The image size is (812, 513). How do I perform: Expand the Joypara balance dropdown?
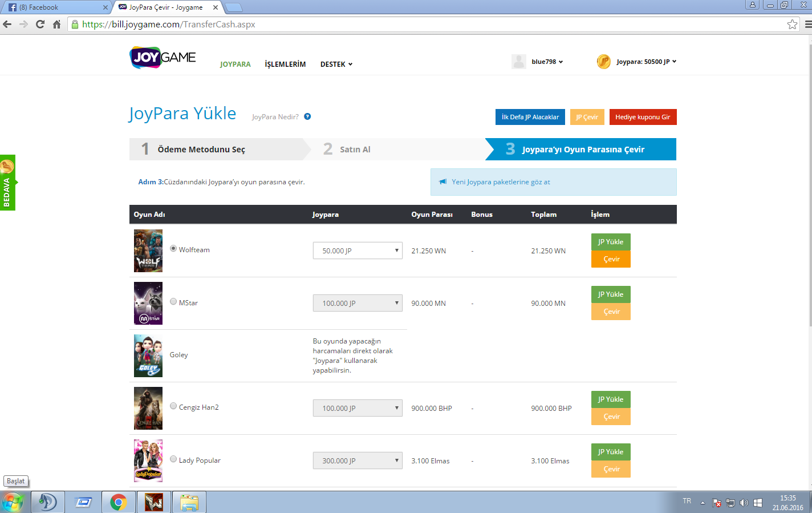647,62
